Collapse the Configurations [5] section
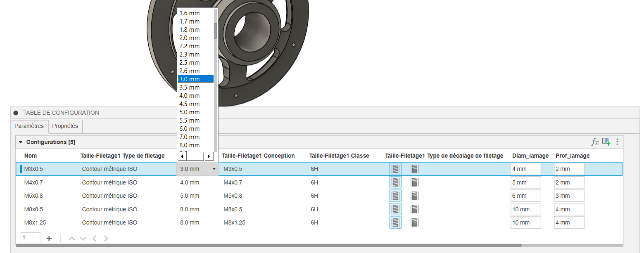644x253 pixels. 20,142
